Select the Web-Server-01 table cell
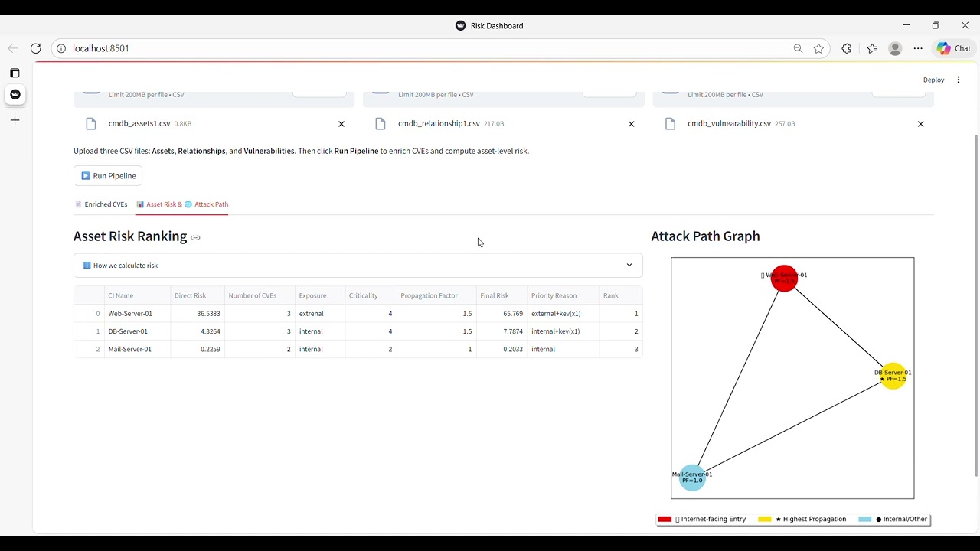 pos(137,314)
